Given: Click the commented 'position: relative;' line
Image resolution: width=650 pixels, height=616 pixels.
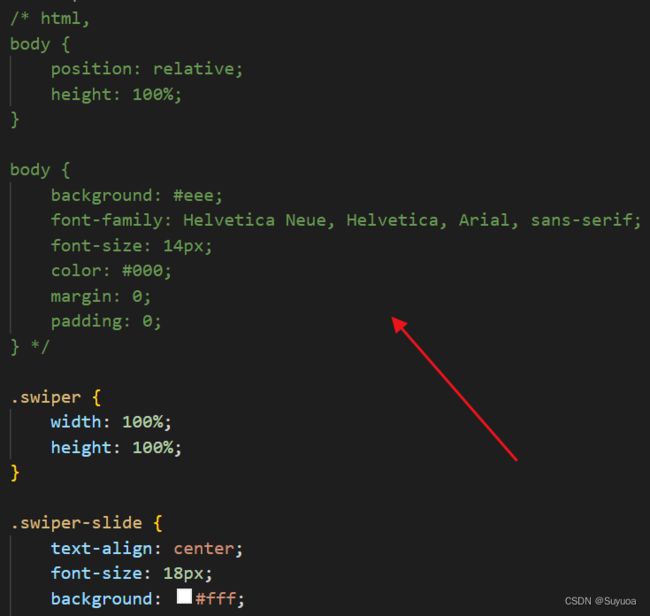Looking at the screenshot, I should [147, 69].
